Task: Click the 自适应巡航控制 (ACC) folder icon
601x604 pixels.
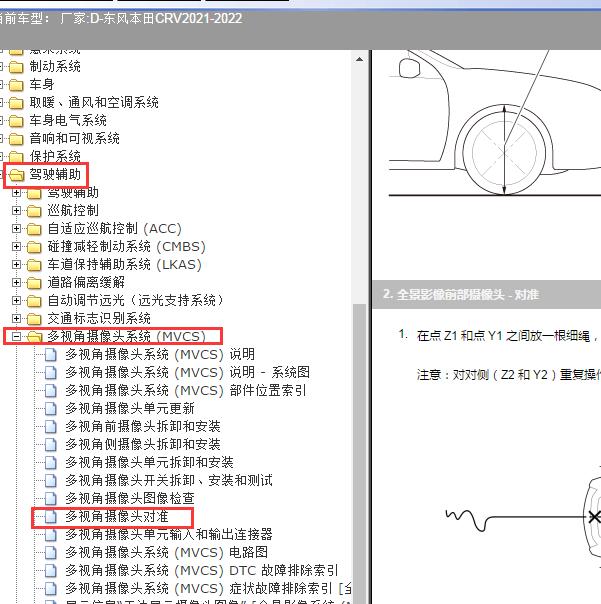Action: (x=34, y=229)
